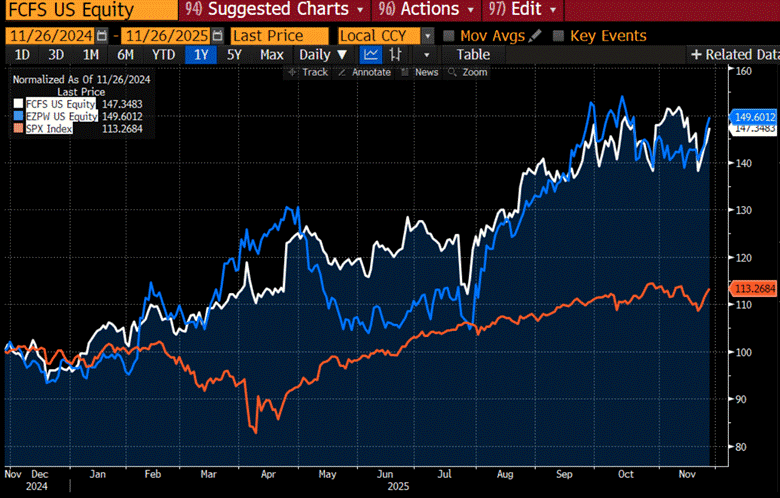Click the Normalized As Of 11/26/2024 label
The image size is (780, 498).
[82, 80]
